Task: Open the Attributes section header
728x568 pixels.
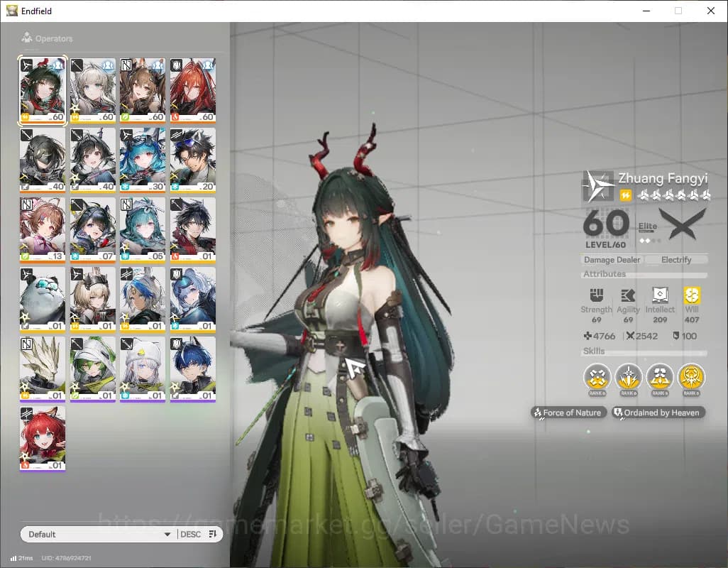Action: click(x=644, y=274)
